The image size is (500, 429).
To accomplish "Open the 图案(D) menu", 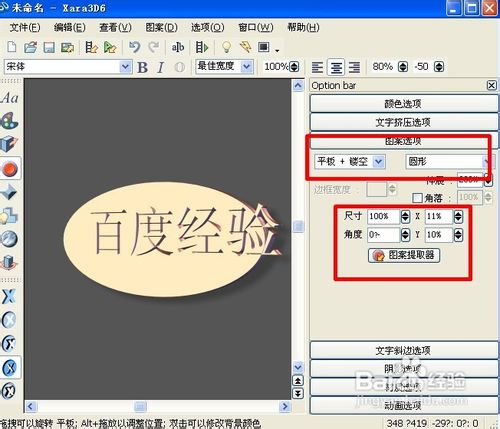I will click(x=161, y=27).
